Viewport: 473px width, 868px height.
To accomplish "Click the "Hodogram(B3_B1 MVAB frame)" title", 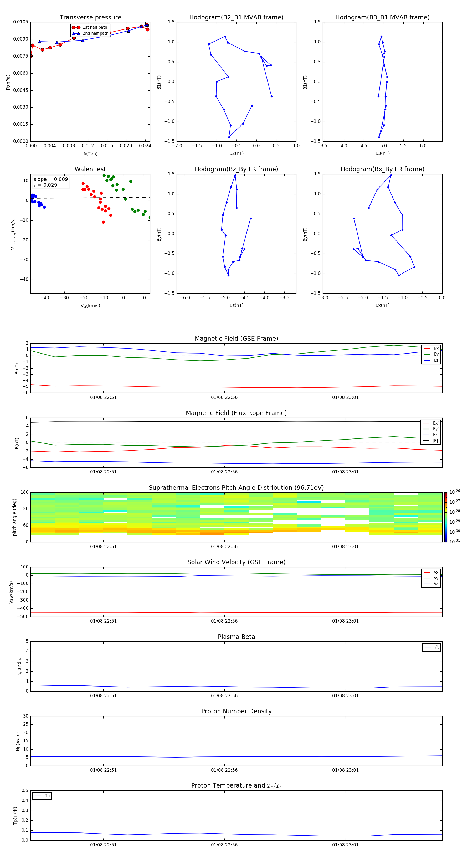I will (x=382, y=17).
